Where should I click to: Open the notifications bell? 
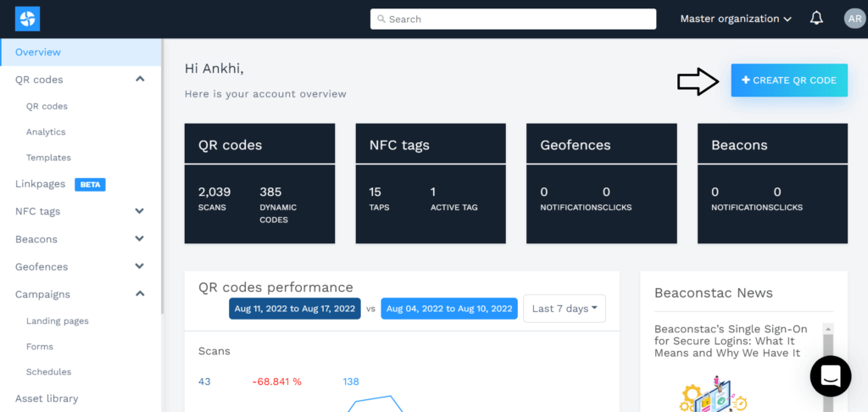[x=816, y=19]
